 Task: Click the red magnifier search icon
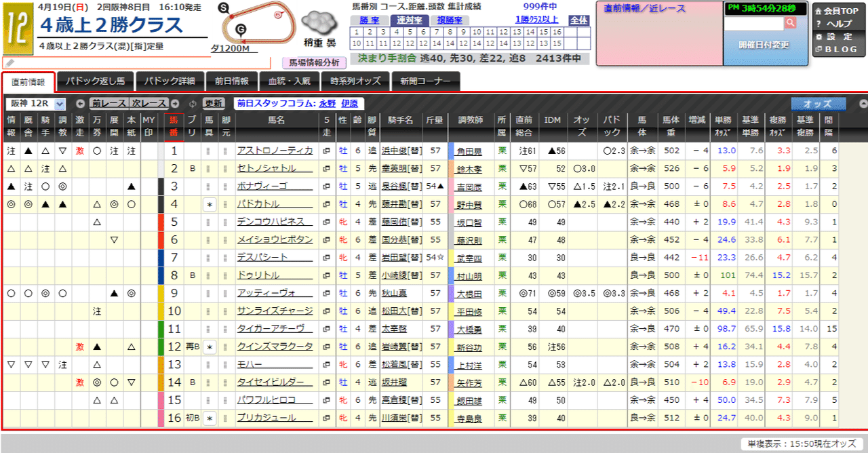(x=791, y=23)
